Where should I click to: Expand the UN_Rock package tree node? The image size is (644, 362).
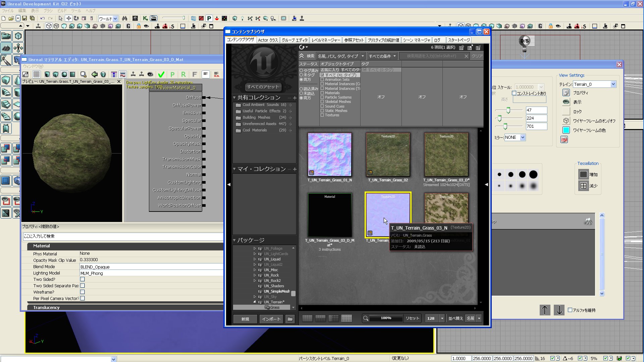(255, 275)
